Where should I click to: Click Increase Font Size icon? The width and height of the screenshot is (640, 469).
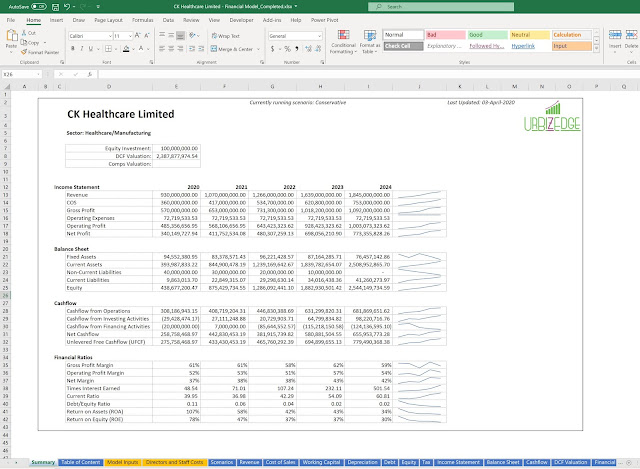point(138,36)
